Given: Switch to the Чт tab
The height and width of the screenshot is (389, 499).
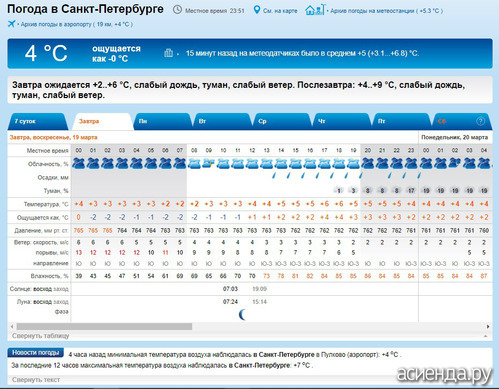Looking at the screenshot, I should [342, 122].
